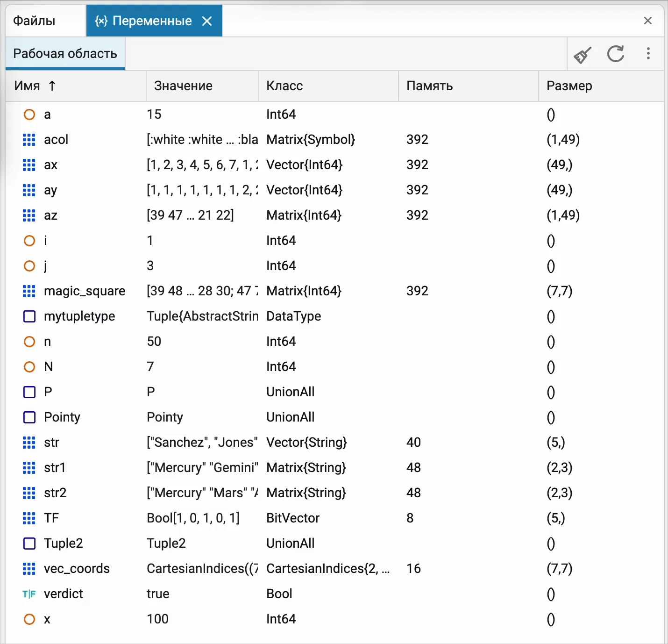Click the type icon of mytupletype

[29, 316]
